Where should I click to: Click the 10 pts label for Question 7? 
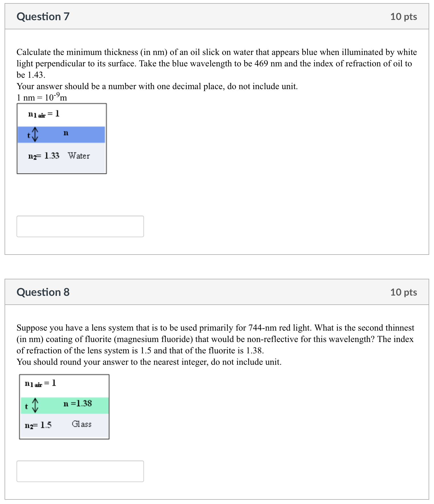click(404, 17)
